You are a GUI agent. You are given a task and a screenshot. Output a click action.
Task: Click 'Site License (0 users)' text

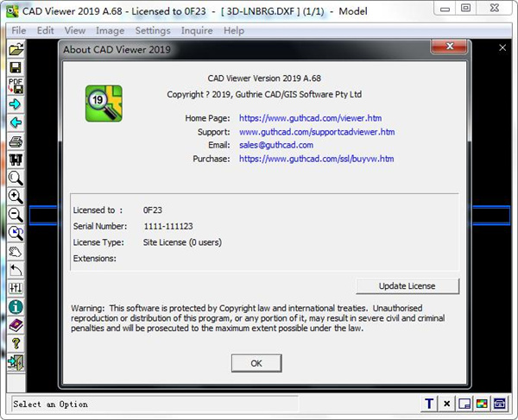[182, 242]
